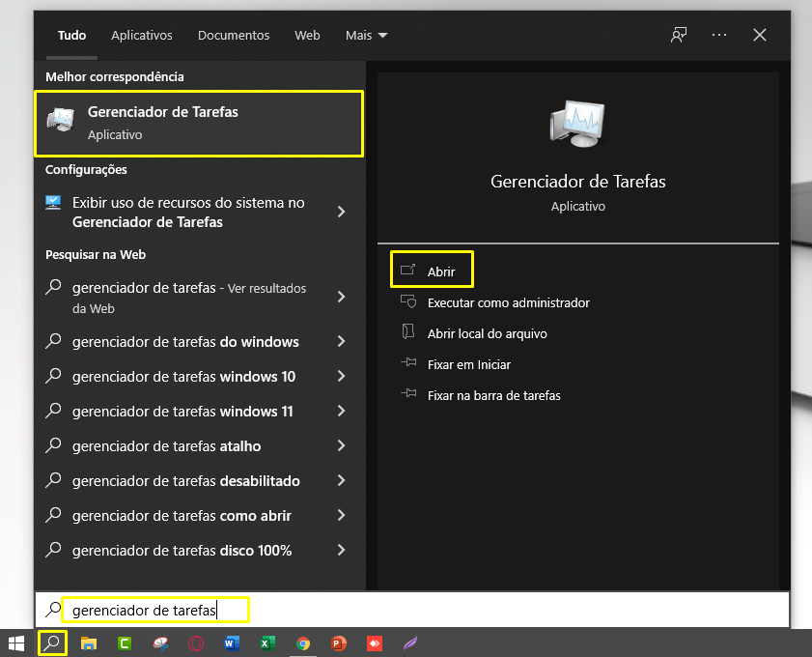Image resolution: width=812 pixels, height=657 pixels.
Task: Expand arrow for Exibir uso de recursos setting
Action: (x=341, y=212)
